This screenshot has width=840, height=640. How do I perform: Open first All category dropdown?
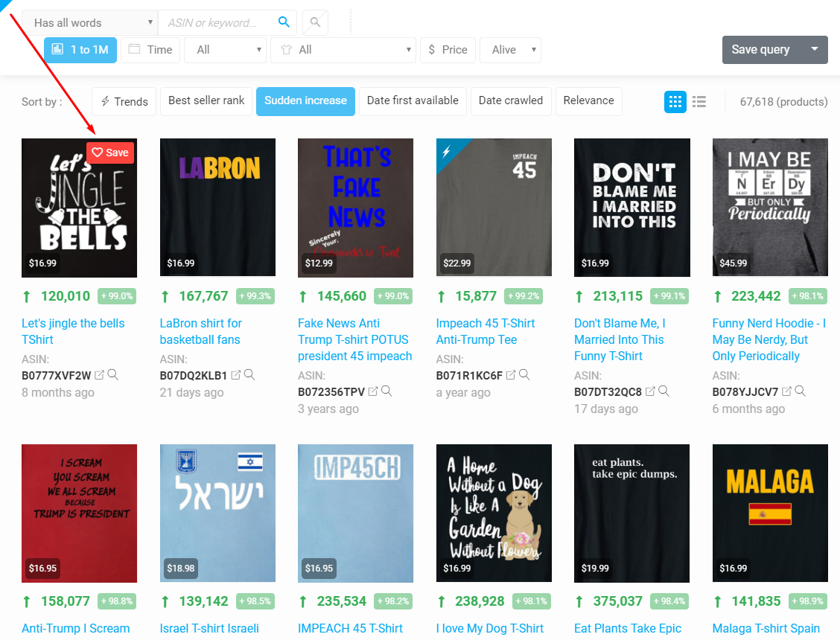coord(225,50)
